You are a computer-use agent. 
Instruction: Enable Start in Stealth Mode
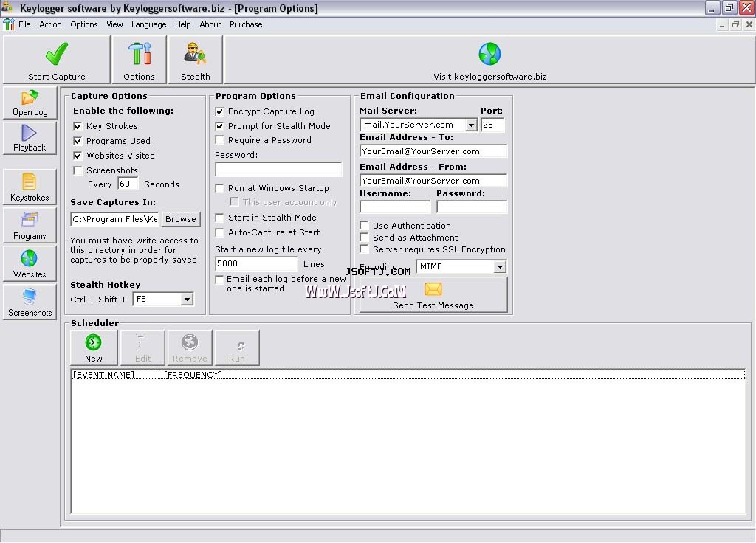[219, 218]
